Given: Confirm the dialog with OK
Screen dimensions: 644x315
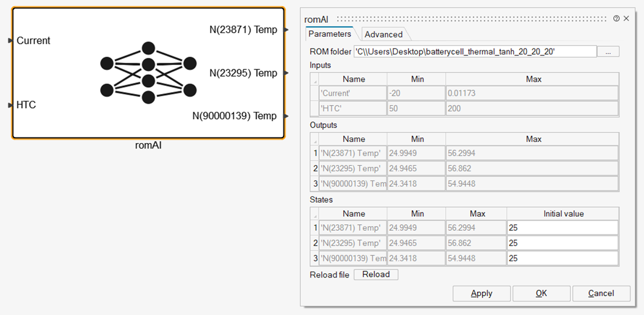Looking at the screenshot, I should [x=541, y=294].
